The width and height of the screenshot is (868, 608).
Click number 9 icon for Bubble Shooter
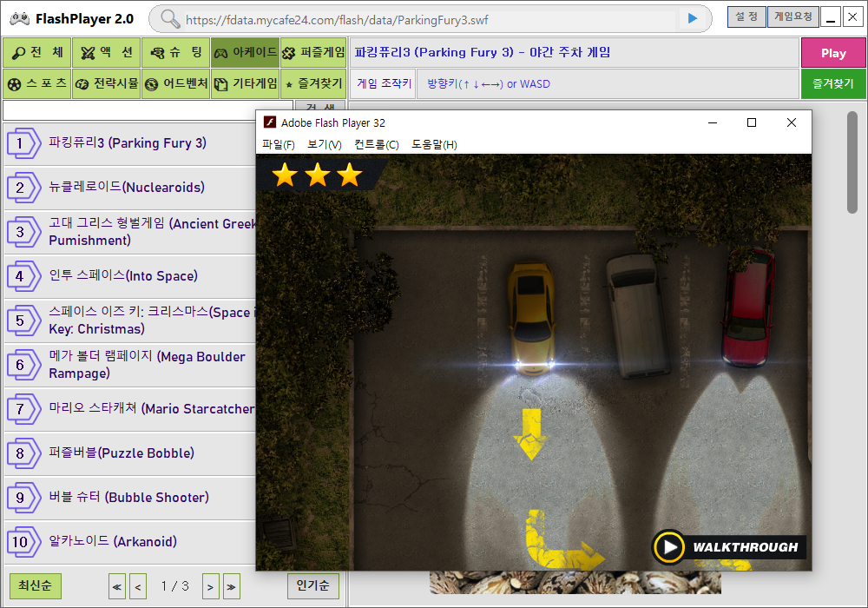(23, 498)
